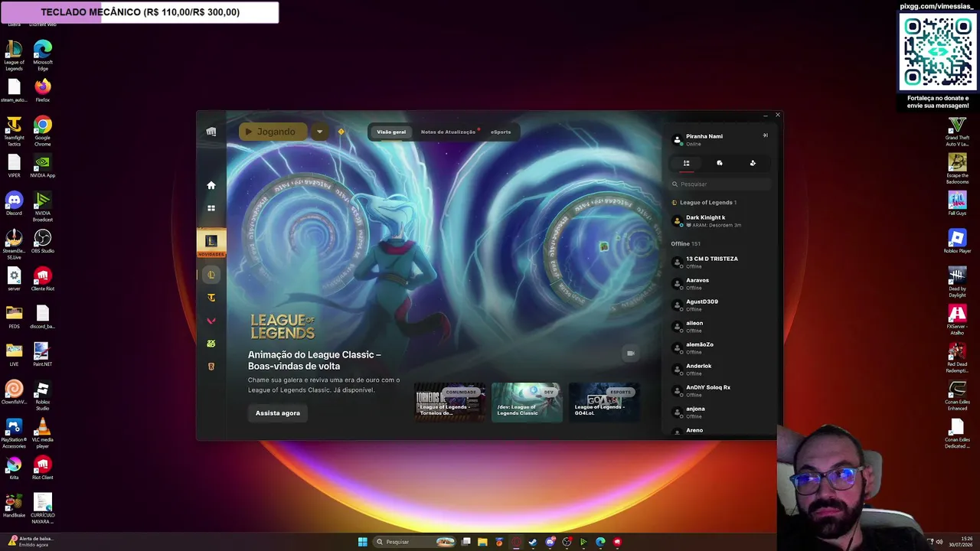The height and width of the screenshot is (551, 980).
Task: Click the yellow alert diamond icon
Action: point(341,132)
